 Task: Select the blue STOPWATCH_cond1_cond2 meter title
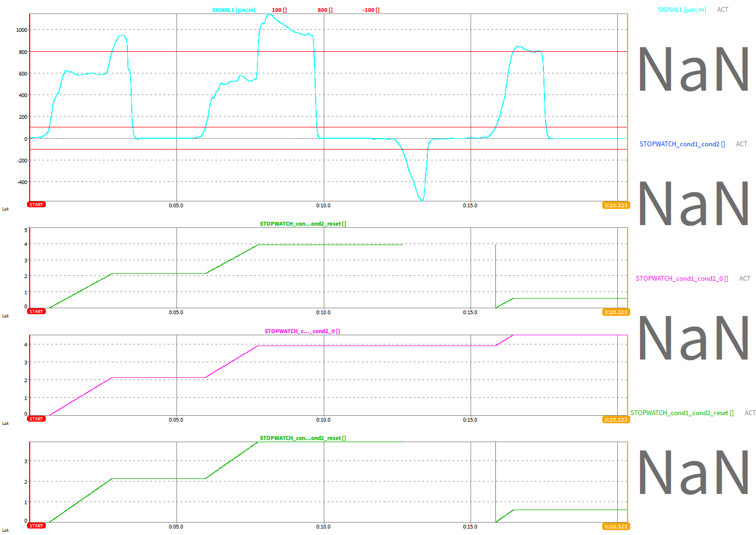(682, 144)
